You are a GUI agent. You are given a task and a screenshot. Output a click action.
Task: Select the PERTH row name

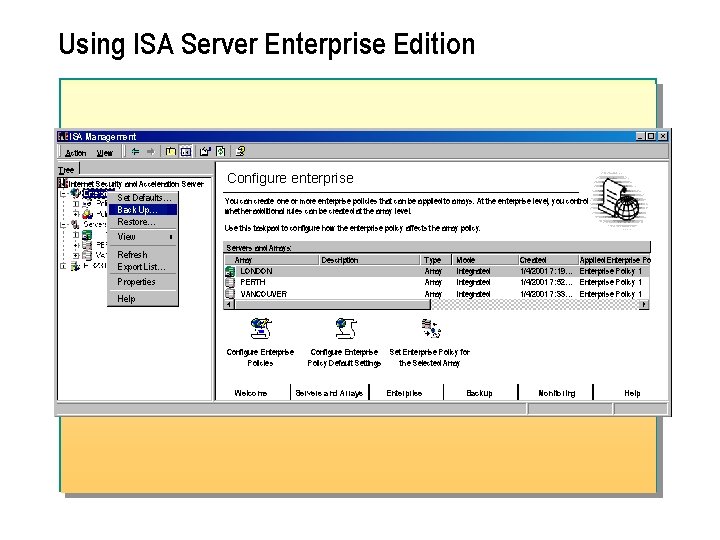253,282
